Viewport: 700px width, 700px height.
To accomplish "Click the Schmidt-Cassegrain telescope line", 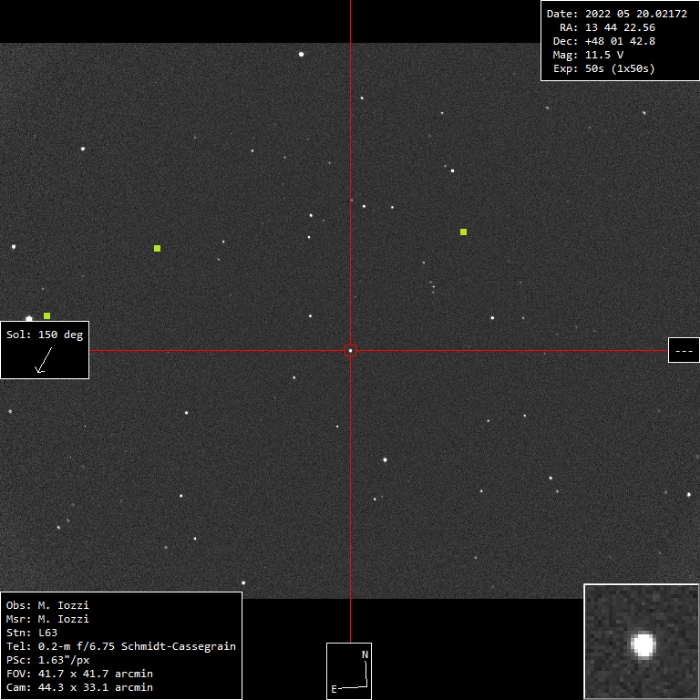I will 121,647.
